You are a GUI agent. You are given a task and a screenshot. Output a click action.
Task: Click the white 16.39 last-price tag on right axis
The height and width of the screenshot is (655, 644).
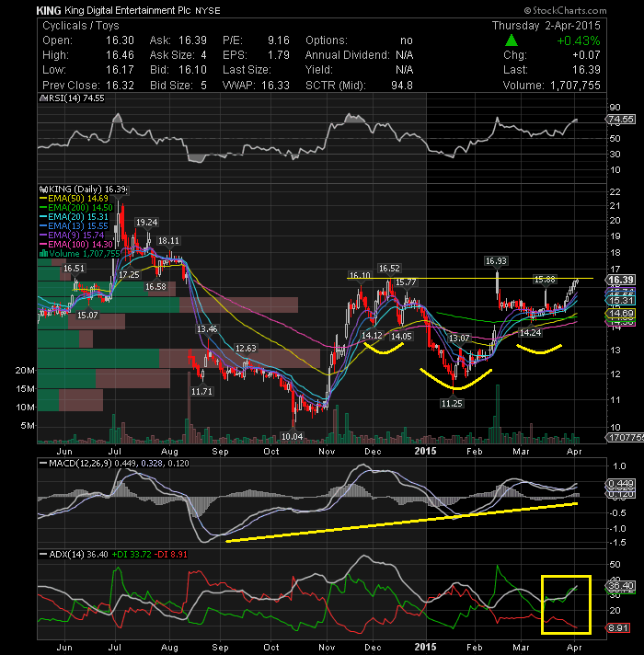(x=621, y=281)
